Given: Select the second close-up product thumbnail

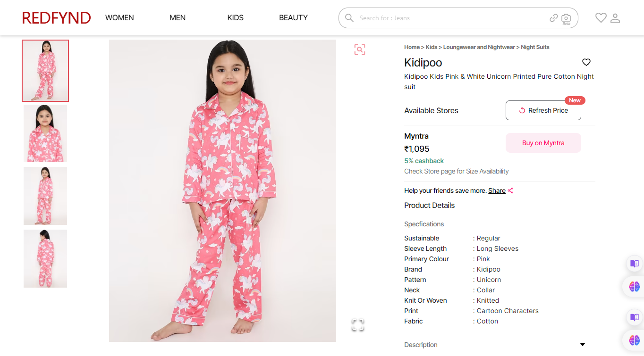Looking at the screenshot, I should (x=45, y=133).
